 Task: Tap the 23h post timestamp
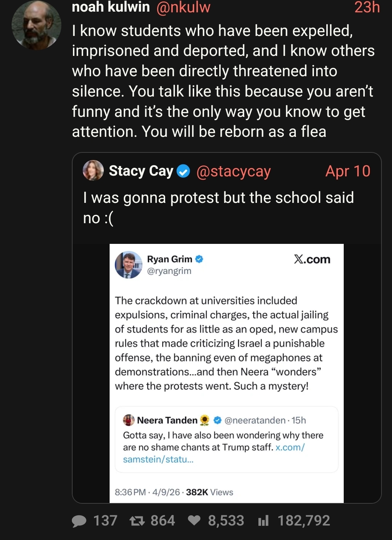[367, 7]
